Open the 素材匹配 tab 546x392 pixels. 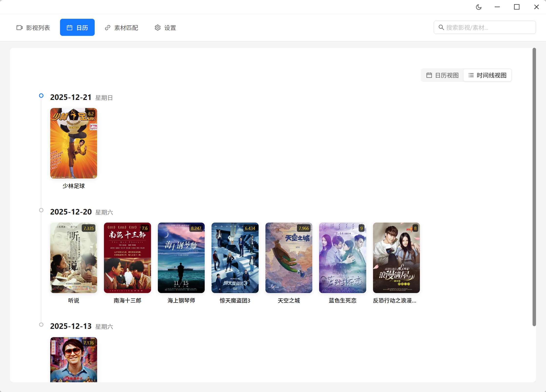[121, 28]
